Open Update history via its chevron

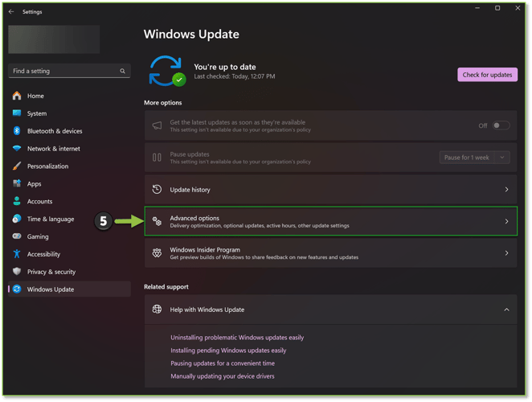coord(506,190)
